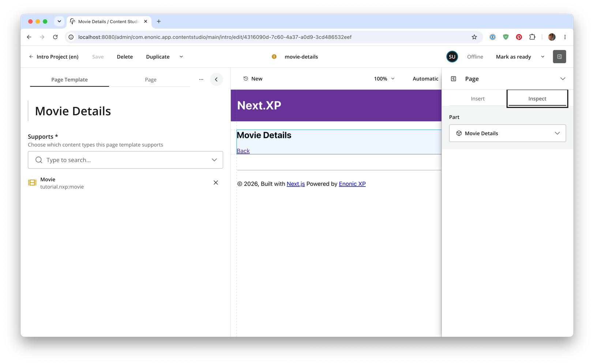The width and height of the screenshot is (594, 364).
Task: Open the Next.js footer link
Action: 296,184
